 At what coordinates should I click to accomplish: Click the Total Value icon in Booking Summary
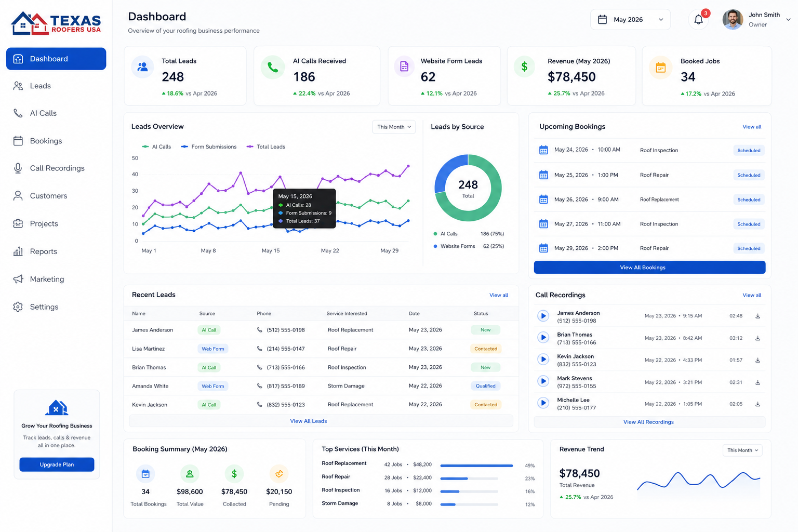point(190,474)
